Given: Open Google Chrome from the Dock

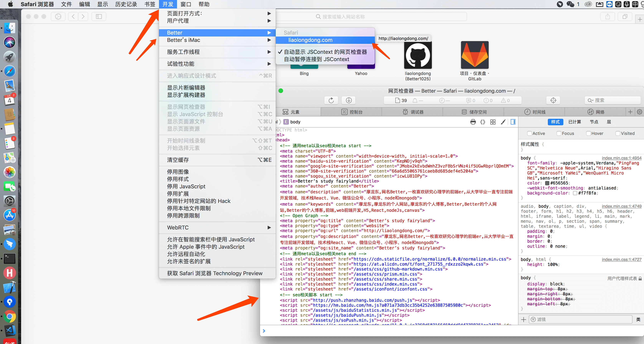Looking at the screenshot, I should point(9,316).
